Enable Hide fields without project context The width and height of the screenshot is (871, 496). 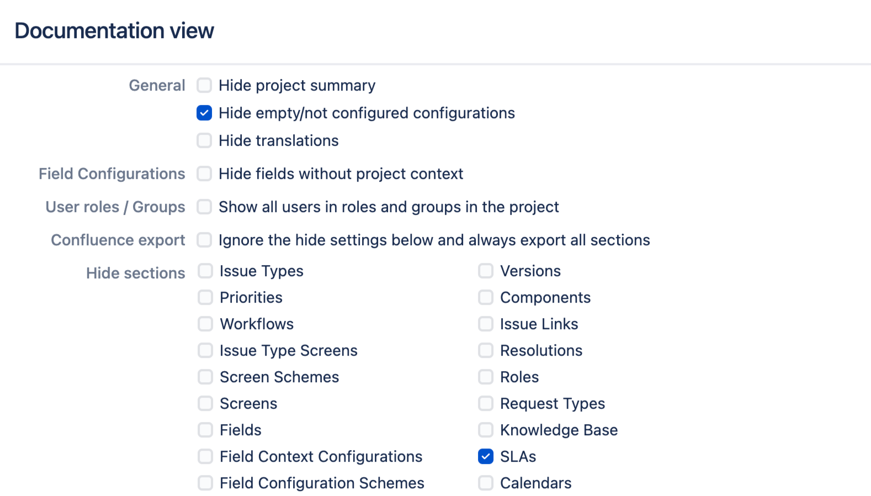[204, 173]
